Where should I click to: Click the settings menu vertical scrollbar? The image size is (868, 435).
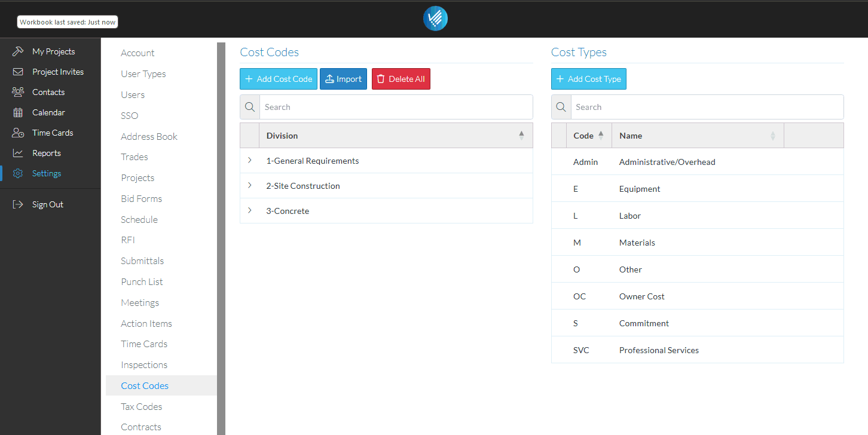coord(221,238)
